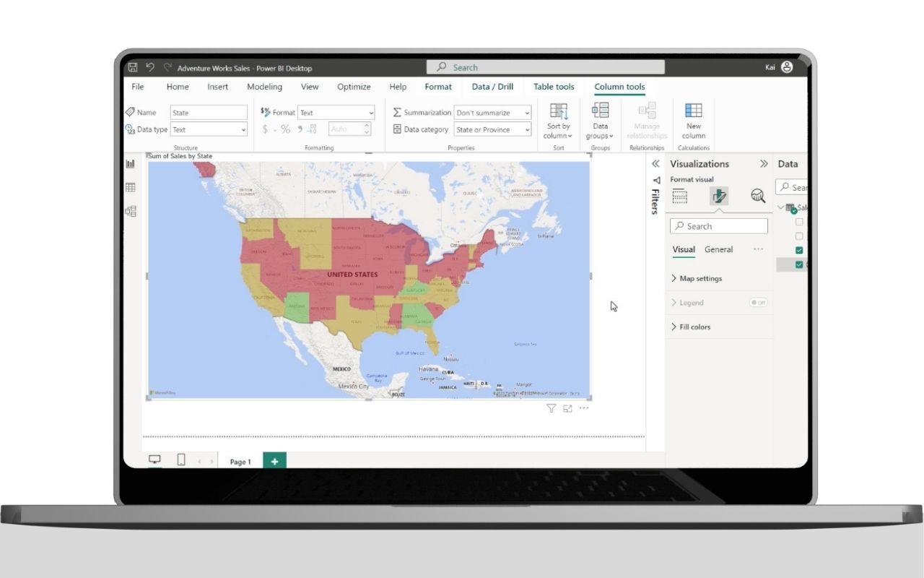Open the Insert ribbon tab

[x=217, y=87]
